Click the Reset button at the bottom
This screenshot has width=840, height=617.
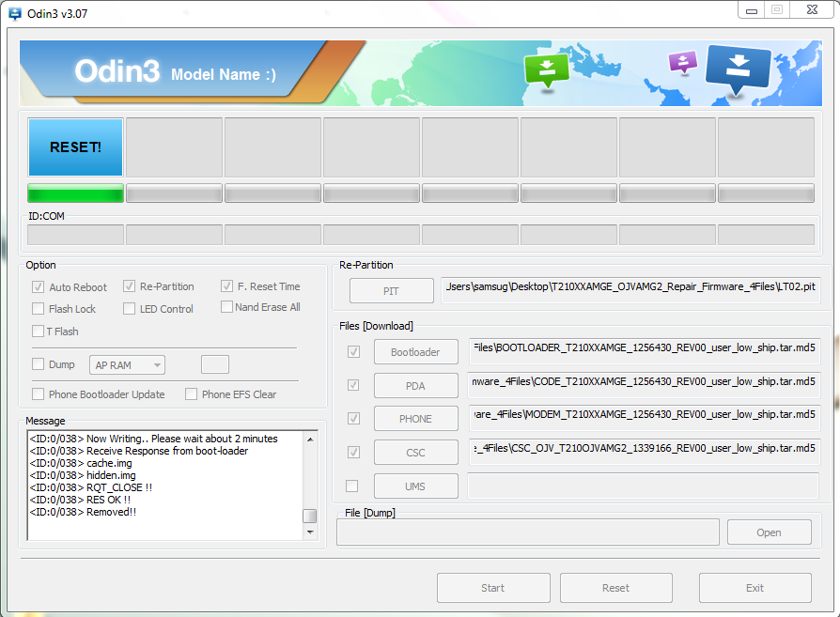pyautogui.click(x=616, y=588)
